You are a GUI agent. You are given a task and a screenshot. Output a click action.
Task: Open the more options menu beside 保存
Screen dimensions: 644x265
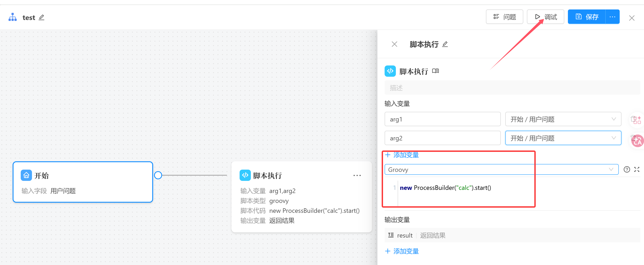pos(612,17)
